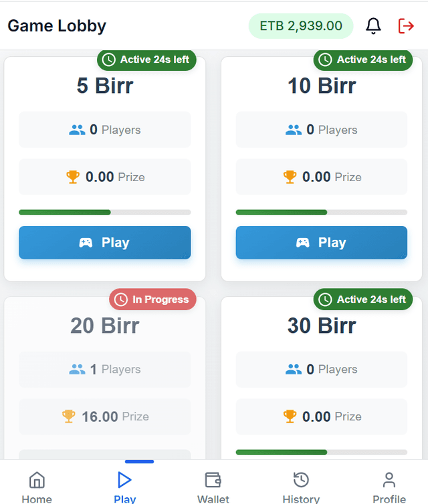Image resolution: width=428 pixels, height=504 pixels.
Task: Tap the players icon in 5 Birr card
Action: point(77,130)
